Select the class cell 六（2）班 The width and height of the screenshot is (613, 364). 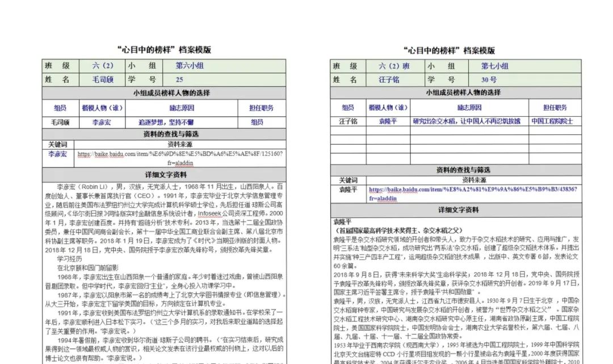click(394, 66)
